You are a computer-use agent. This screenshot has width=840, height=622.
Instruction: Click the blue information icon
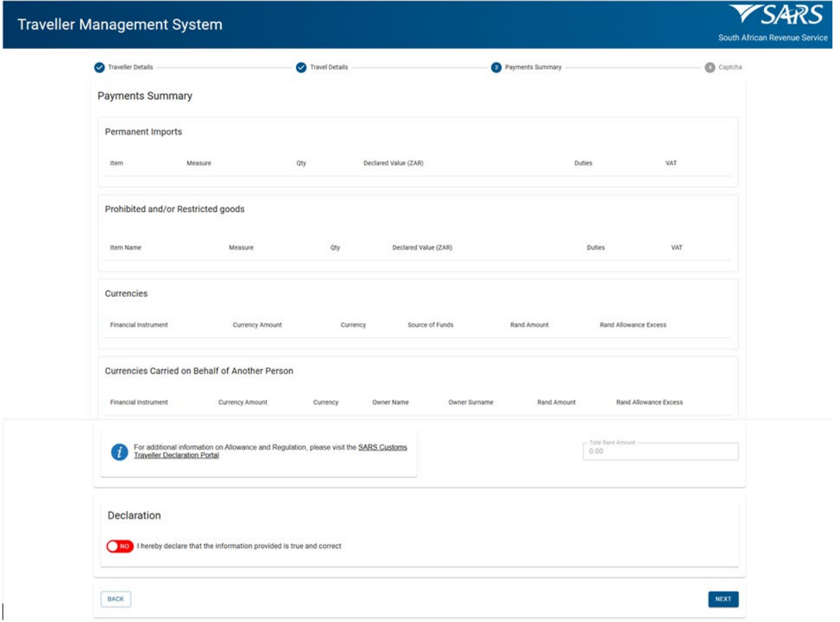[x=119, y=451]
